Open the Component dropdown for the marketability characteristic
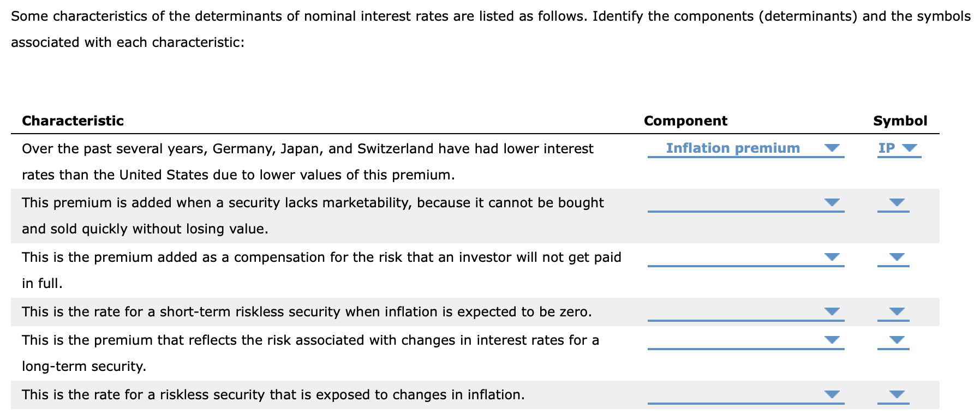This screenshot has height=420, width=980. pyautogui.click(x=832, y=202)
